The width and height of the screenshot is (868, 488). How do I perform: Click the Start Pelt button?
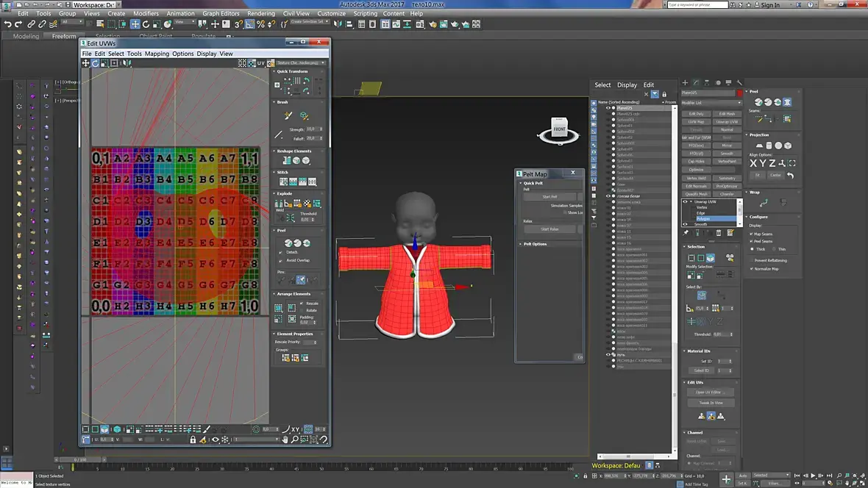(x=549, y=197)
